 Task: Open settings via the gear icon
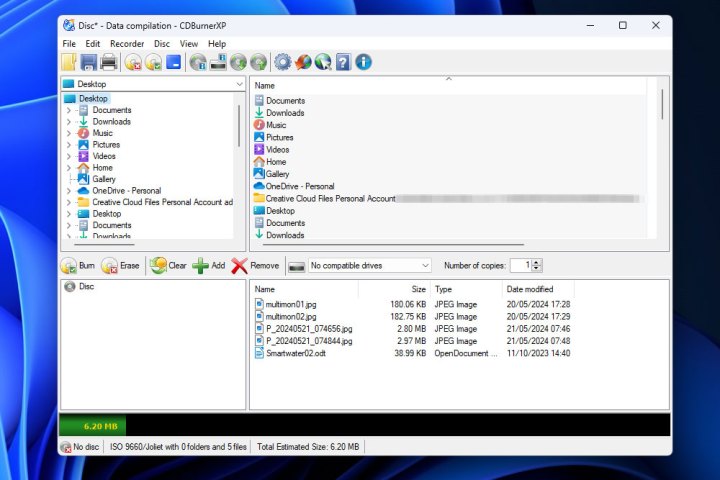click(282, 63)
